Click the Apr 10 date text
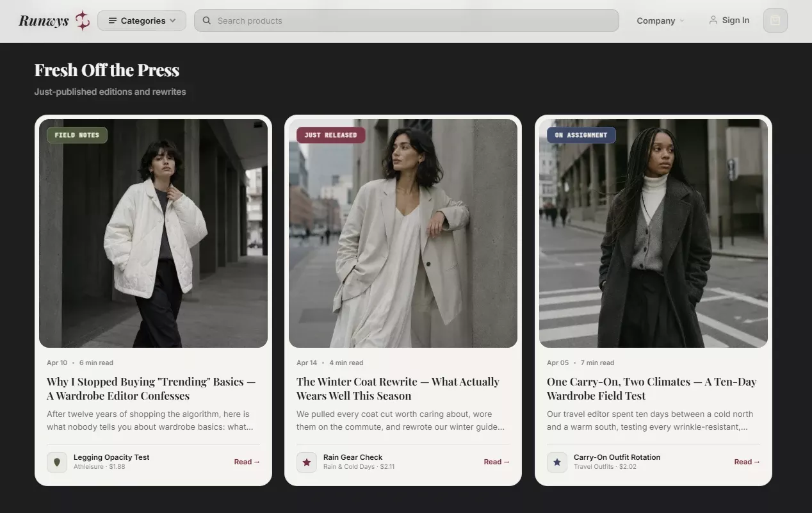812x513 pixels. 57,362
